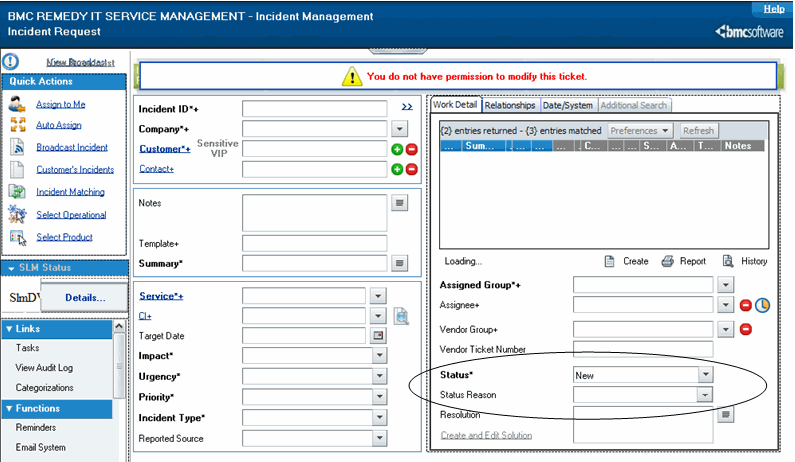The image size is (795, 462).
Task: Click the Customer link label
Action: click(x=165, y=149)
